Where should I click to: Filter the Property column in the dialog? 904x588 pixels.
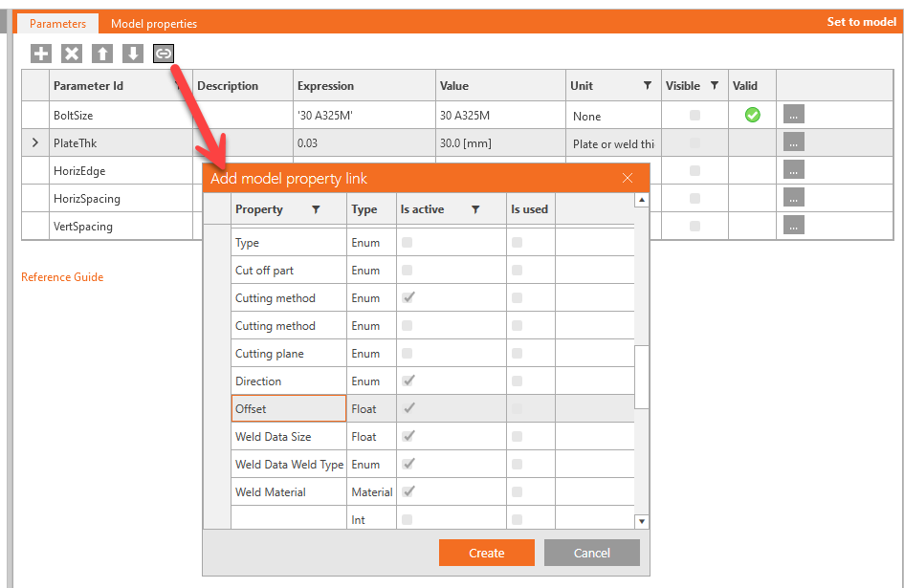pyautogui.click(x=316, y=209)
